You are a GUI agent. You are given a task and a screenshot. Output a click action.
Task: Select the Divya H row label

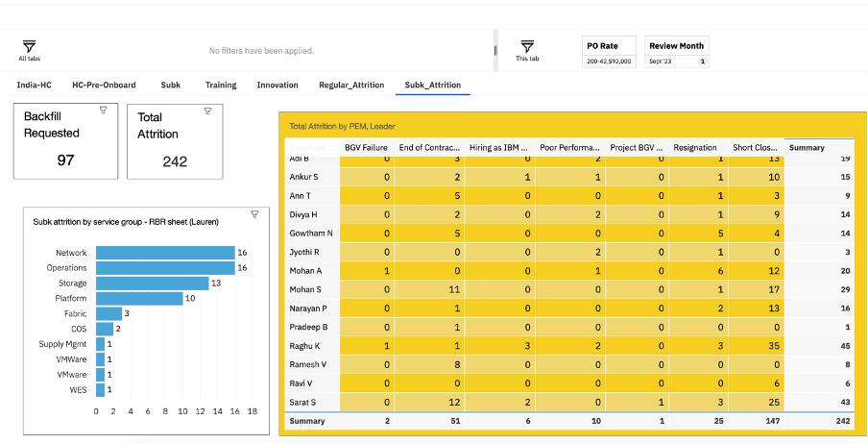302,214
